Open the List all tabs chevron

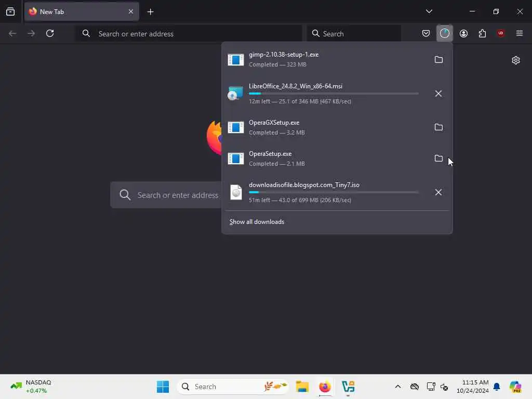point(429,11)
